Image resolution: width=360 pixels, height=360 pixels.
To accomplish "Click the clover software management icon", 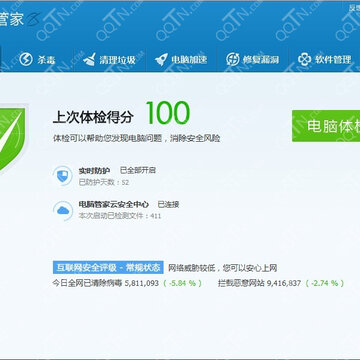I will 304,59.
